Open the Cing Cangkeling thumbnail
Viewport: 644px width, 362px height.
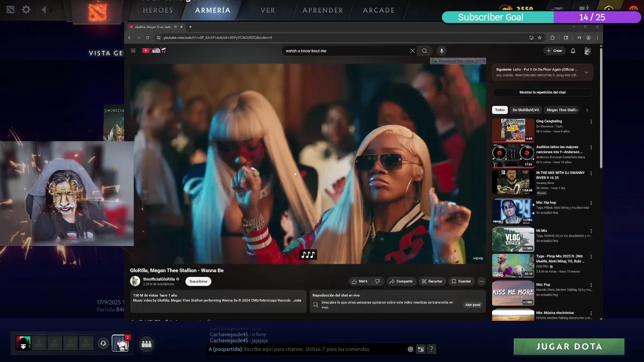pos(513,130)
